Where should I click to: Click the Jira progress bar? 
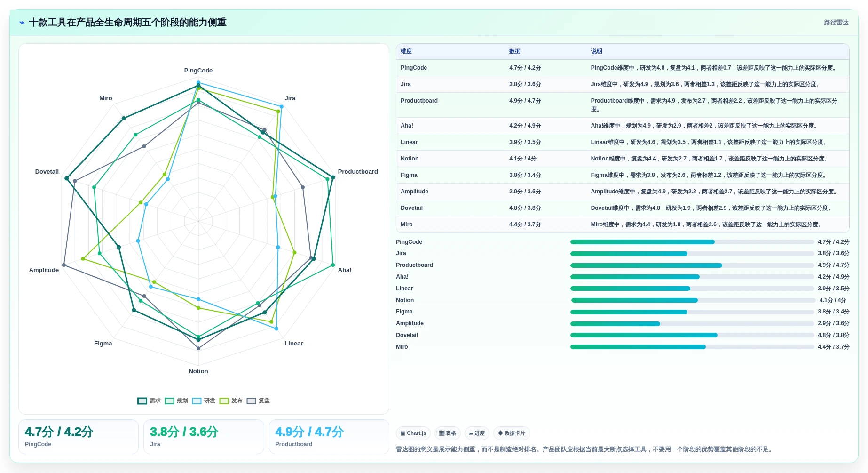tap(692, 254)
